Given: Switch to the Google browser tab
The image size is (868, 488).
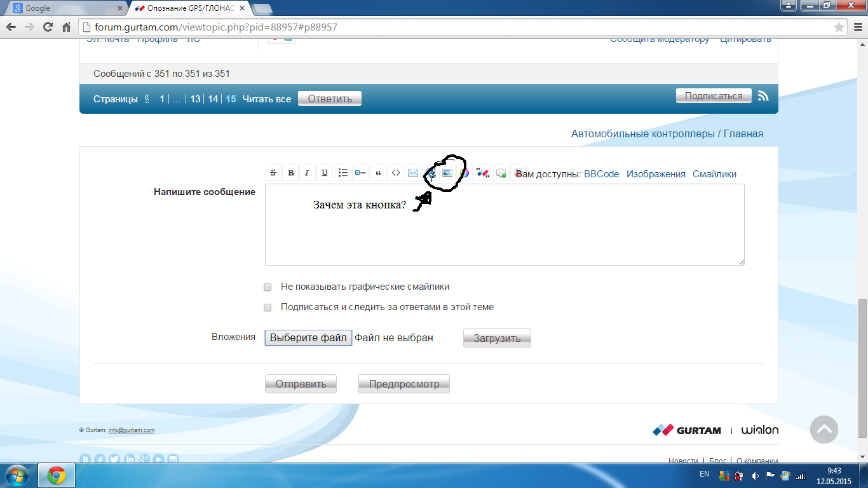Looking at the screenshot, I should pyautogui.click(x=64, y=8).
